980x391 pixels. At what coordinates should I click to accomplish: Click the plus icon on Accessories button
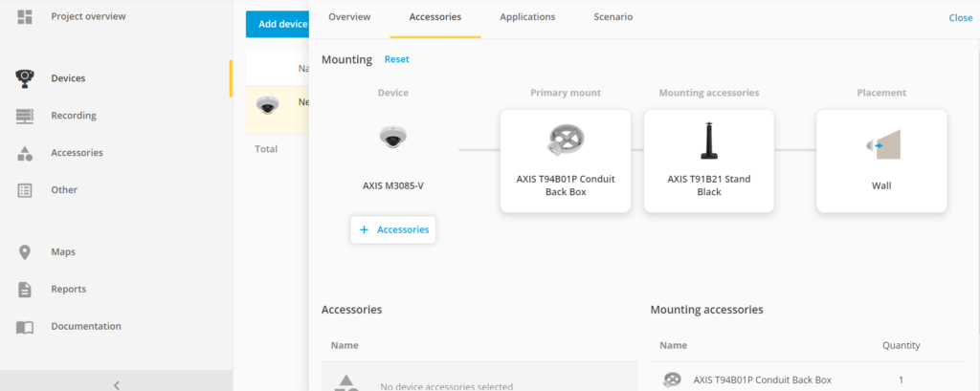[x=364, y=229]
